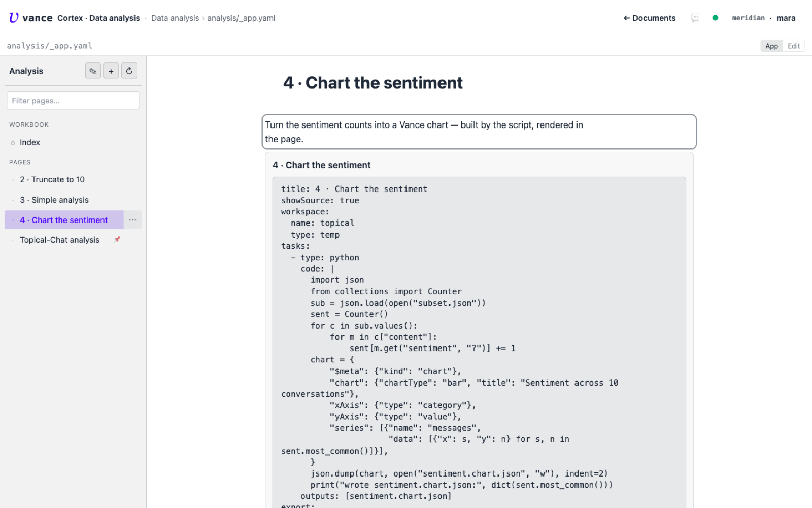Click analysis/_app.yaml breadcrumb
The height and width of the screenshot is (508, 812).
(x=241, y=18)
